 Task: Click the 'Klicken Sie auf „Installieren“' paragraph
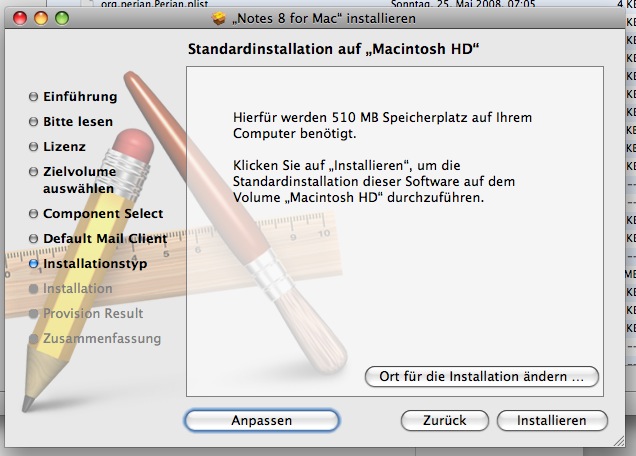pyautogui.click(x=374, y=181)
